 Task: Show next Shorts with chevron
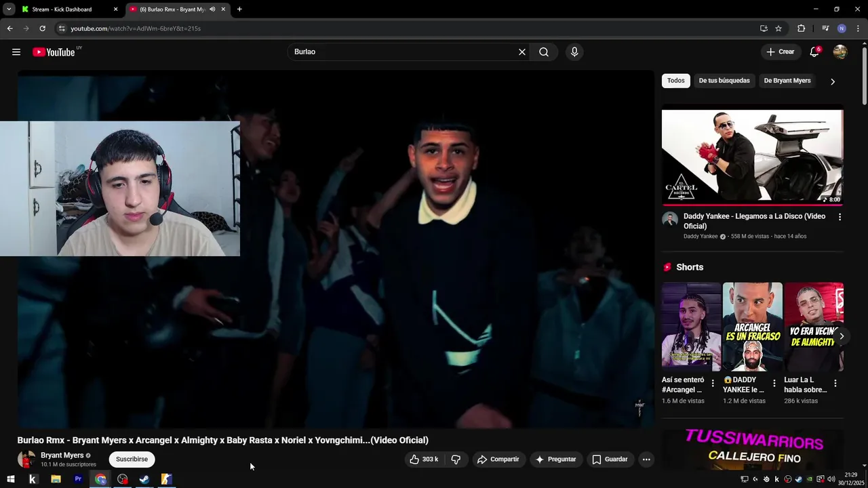click(842, 336)
